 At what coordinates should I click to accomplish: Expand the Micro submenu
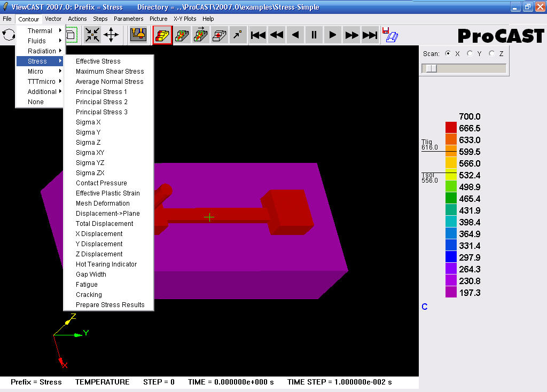[x=40, y=71]
